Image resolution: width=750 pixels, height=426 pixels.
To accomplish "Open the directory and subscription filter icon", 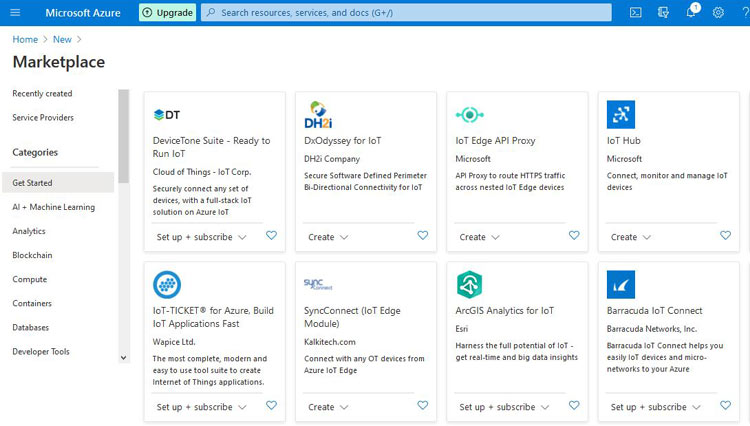I will coord(663,12).
